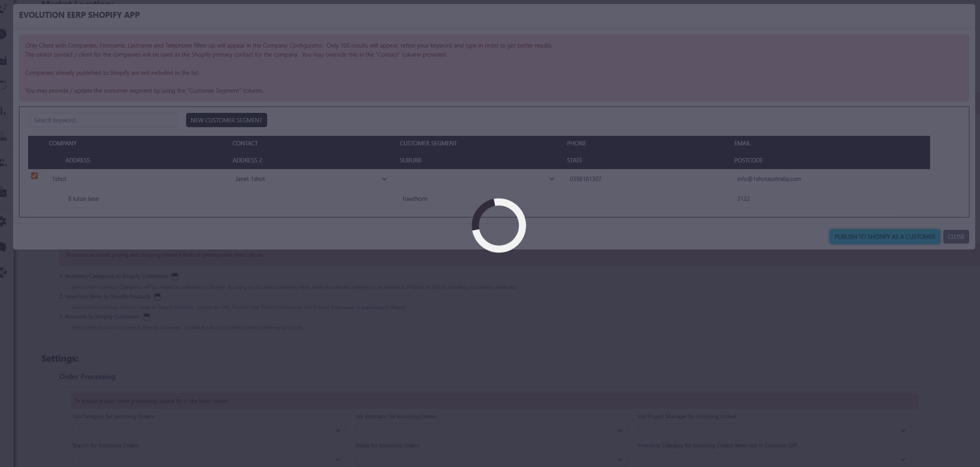Click the Company column header
Screen dimensions: 980x467
pos(63,143)
